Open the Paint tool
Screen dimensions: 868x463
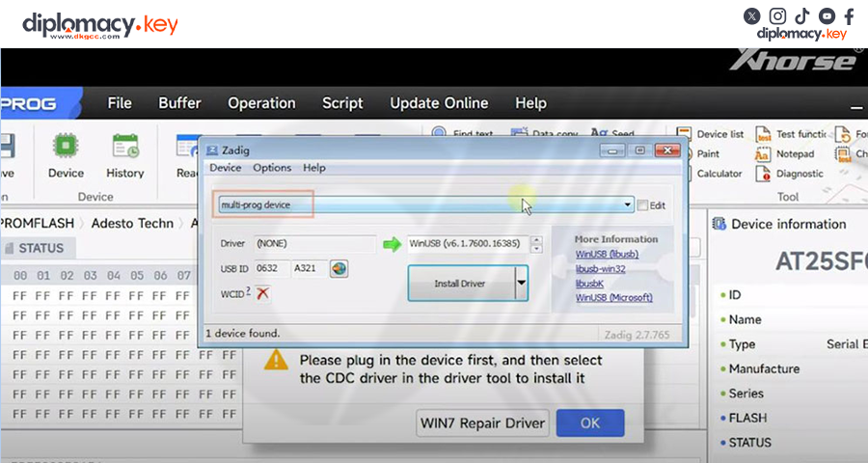coord(708,154)
